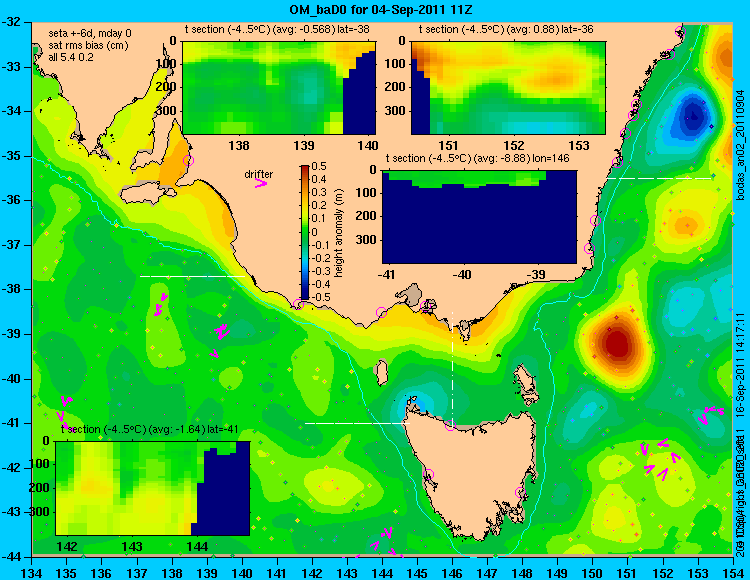Click the cluster of drifter arrows southeast of Tasmania

pyautogui.click(x=660, y=459)
